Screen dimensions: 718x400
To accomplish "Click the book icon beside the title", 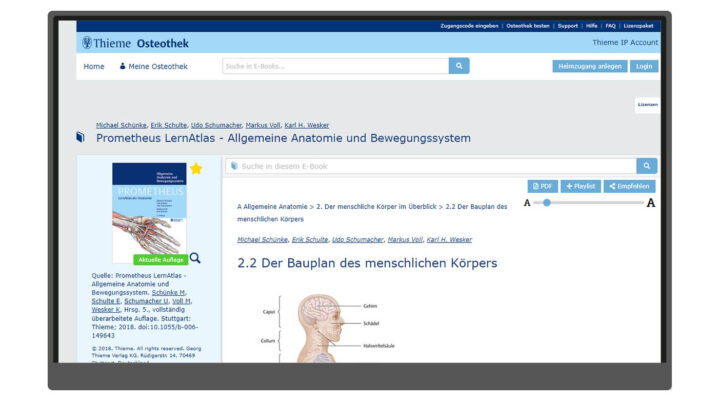I will click(x=81, y=137).
